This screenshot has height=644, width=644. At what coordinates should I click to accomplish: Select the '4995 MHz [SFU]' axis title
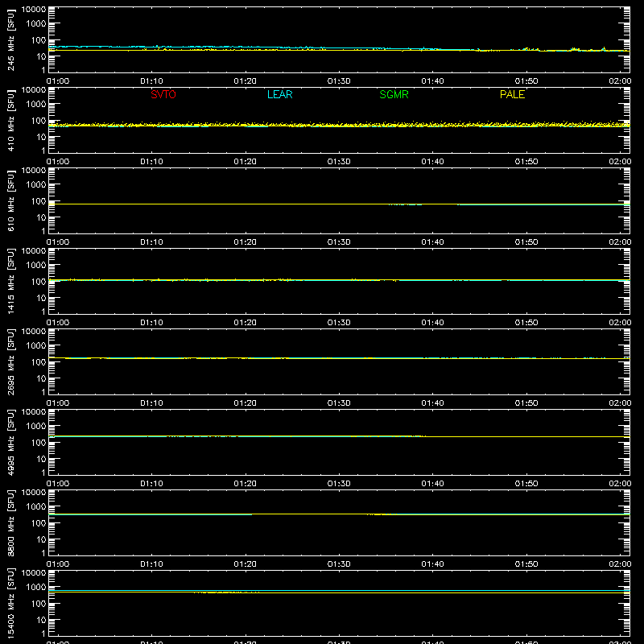tap(11, 442)
